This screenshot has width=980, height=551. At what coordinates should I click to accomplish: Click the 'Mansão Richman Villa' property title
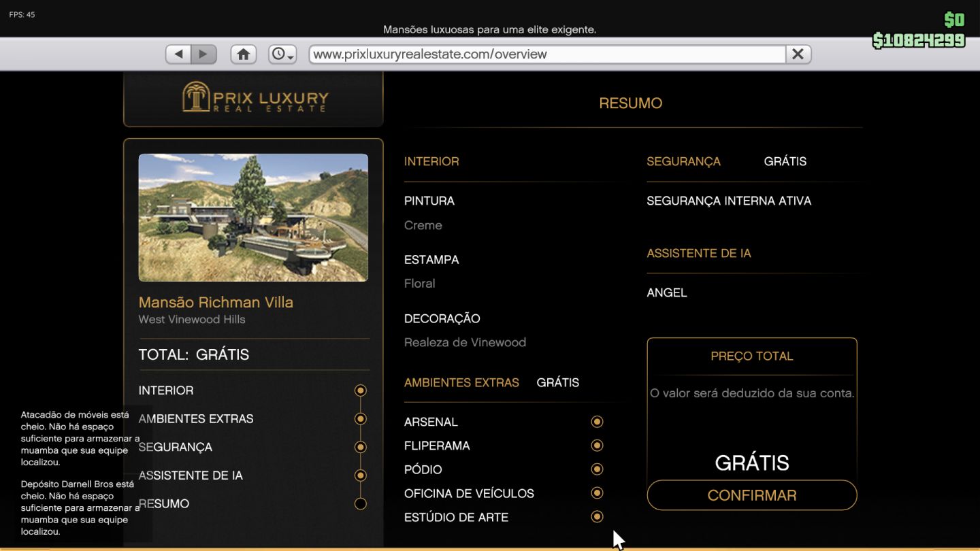[216, 303]
